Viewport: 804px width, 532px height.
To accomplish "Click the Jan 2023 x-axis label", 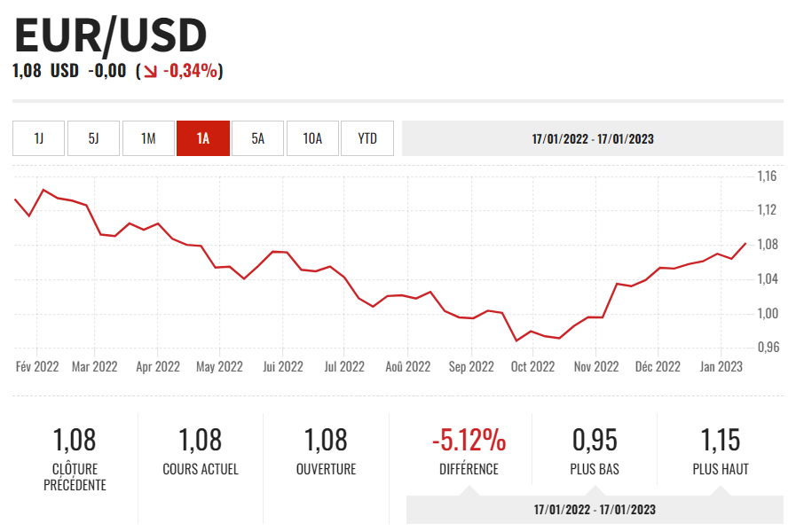I will (721, 366).
